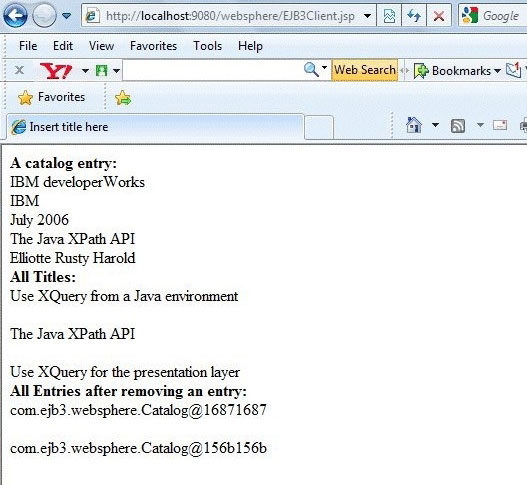Click the Yahoo mail envelope icon
This screenshot has height=485, width=527.
pyautogui.click(x=514, y=70)
